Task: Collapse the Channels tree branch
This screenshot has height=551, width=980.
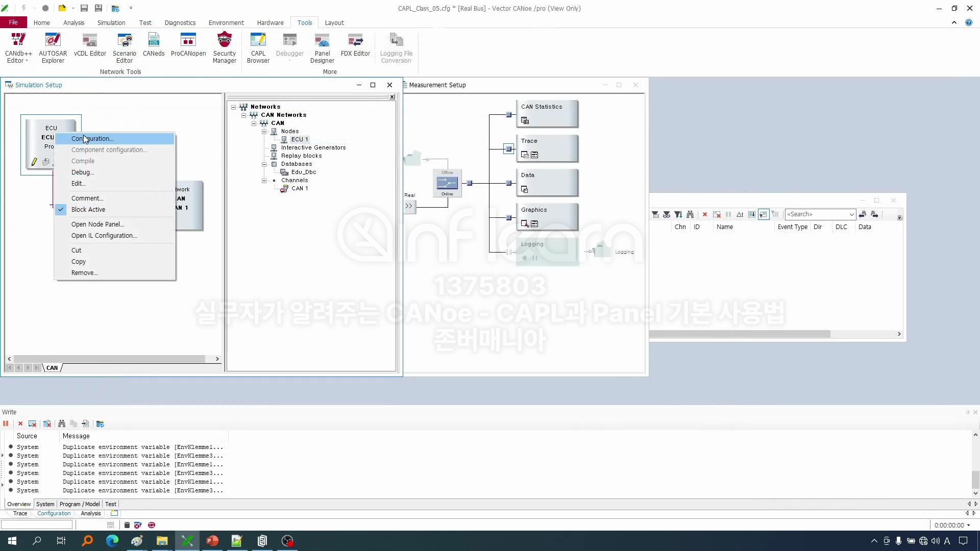Action: (x=264, y=181)
